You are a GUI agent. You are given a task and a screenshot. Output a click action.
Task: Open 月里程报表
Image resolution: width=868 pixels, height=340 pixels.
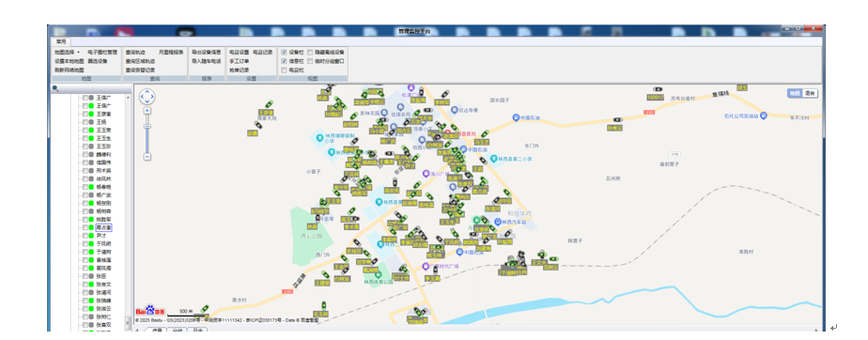pyautogui.click(x=171, y=52)
